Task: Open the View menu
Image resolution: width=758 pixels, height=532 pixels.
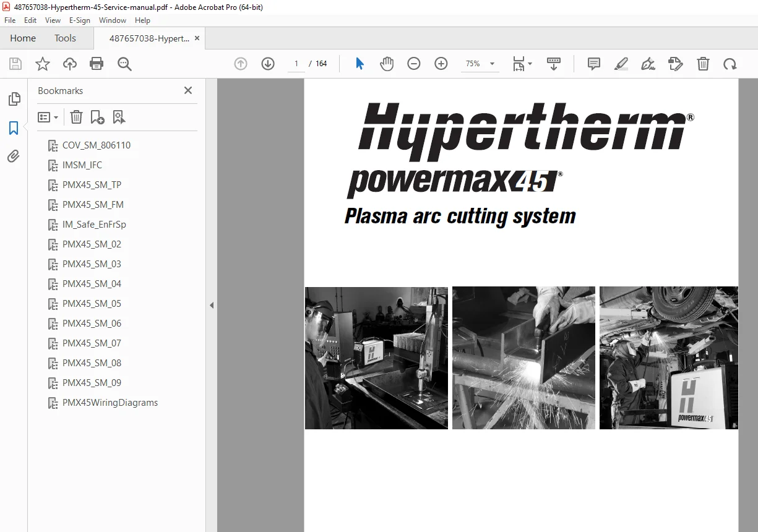Action: click(53, 20)
